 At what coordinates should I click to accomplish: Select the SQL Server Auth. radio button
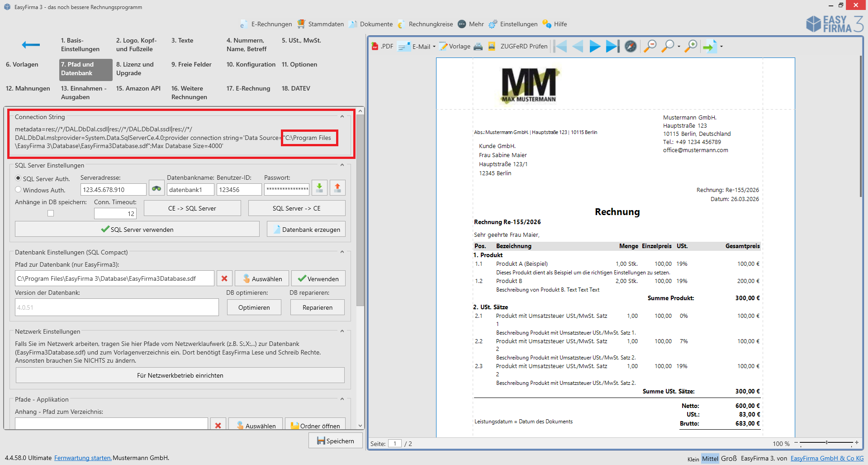(19, 178)
